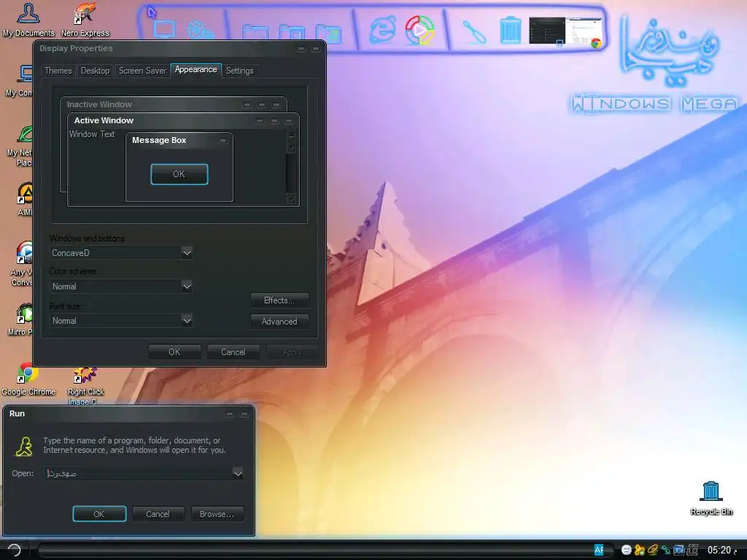Click the Run dialog title bar
The image size is (747, 560).
click(128, 414)
